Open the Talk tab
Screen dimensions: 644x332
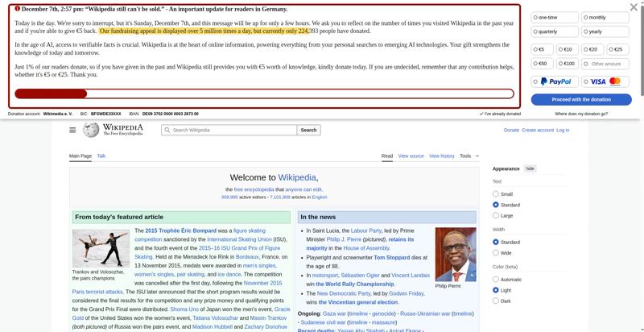click(101, 156)
